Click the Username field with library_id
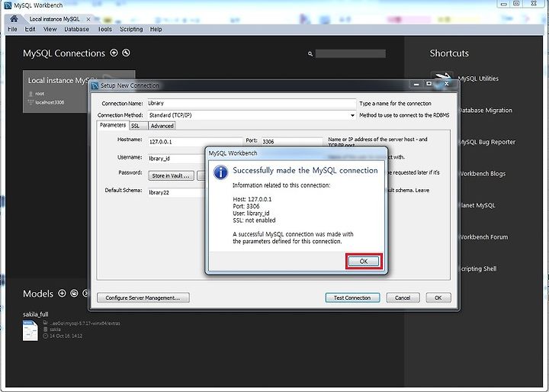549x392 pixels. click(x=177, y=159)
